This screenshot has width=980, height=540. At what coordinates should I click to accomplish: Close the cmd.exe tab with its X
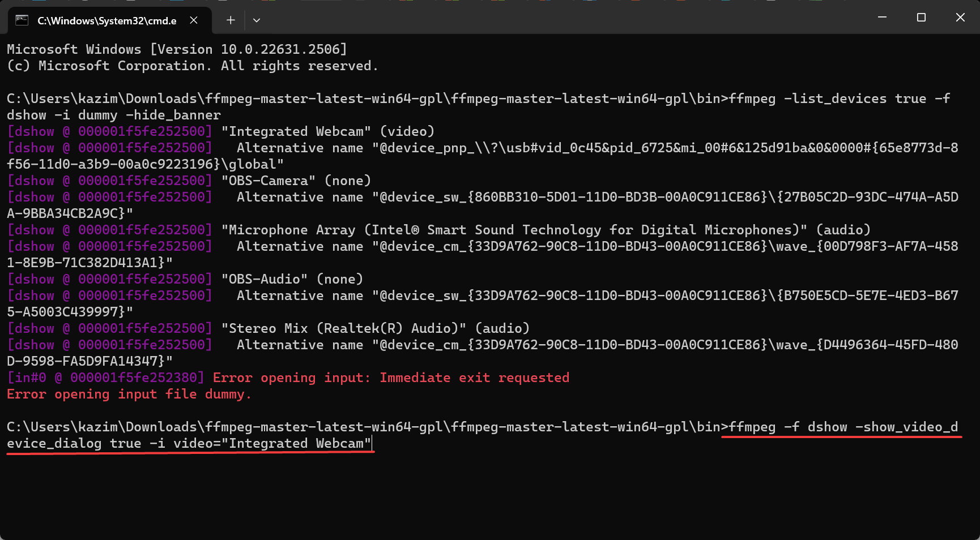(193, 20)
